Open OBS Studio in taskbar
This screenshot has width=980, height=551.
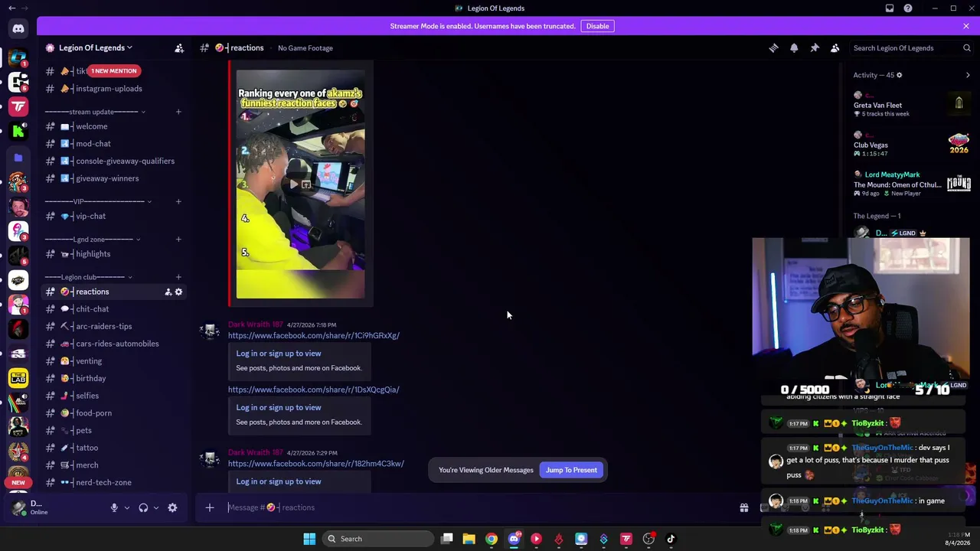648,539
